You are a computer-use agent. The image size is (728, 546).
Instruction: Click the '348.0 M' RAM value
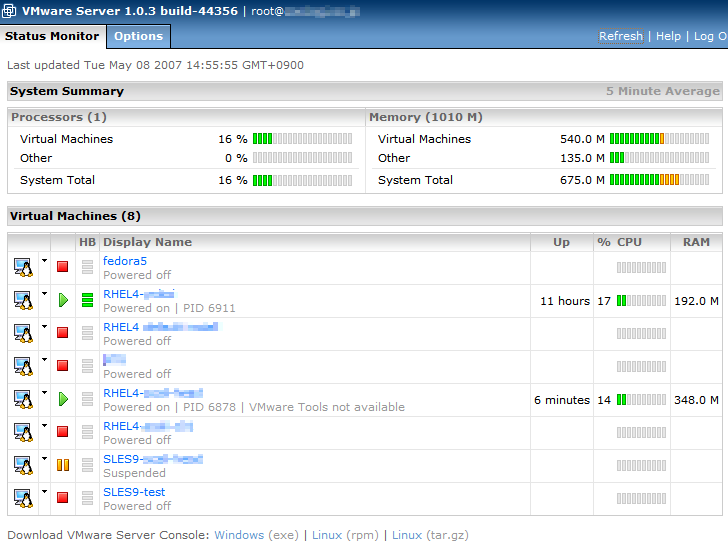[696, 400]
